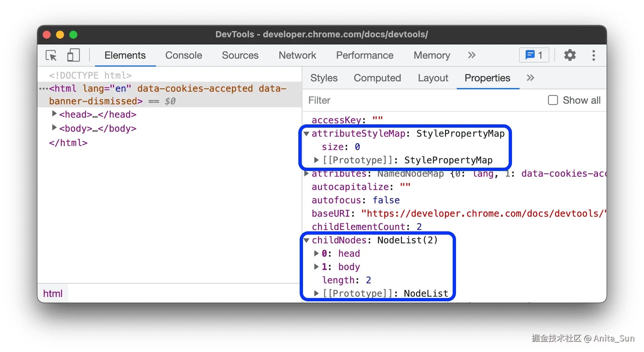
Task: Show more sidebar pane tabs
Action: point(530,78)
